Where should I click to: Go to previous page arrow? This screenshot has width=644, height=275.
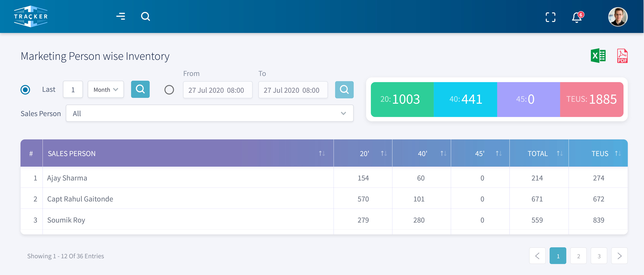(x=537, y=256)
